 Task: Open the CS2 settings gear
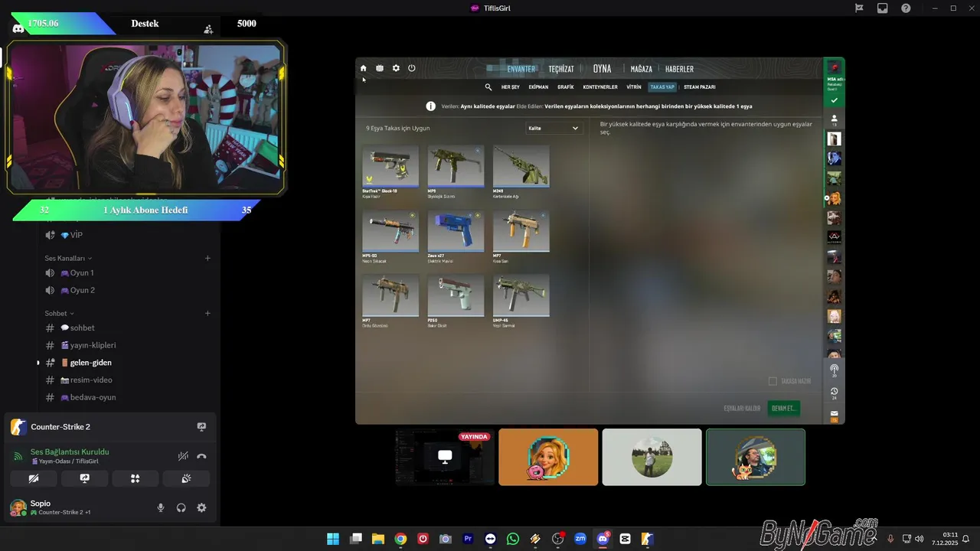[396, 68]
